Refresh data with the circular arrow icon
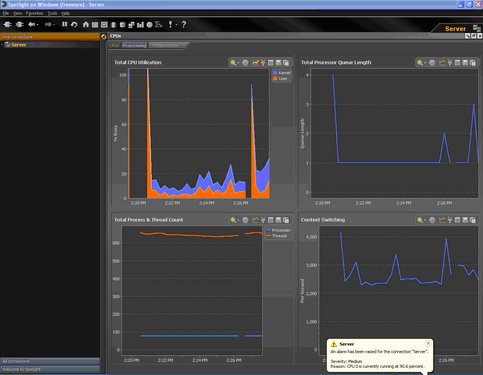The height and width of the screenshot is (375, 483). click(x=74, y=24)
